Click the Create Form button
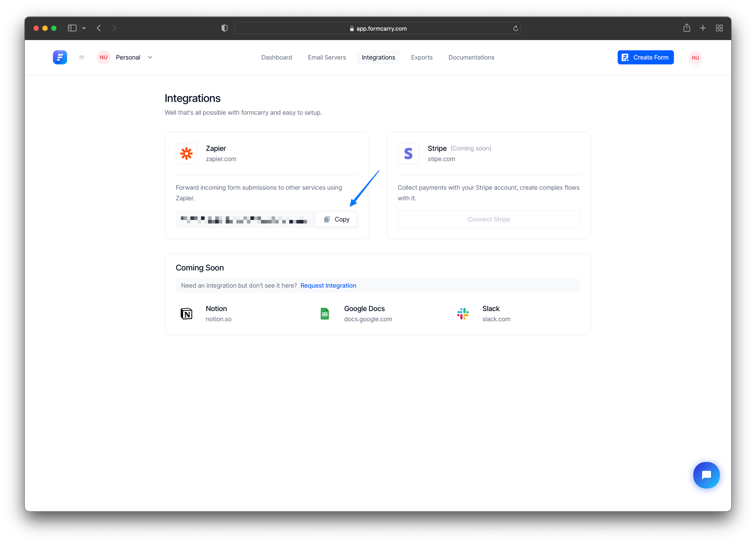Screen dimensions: 756x544 click(645, 57)
